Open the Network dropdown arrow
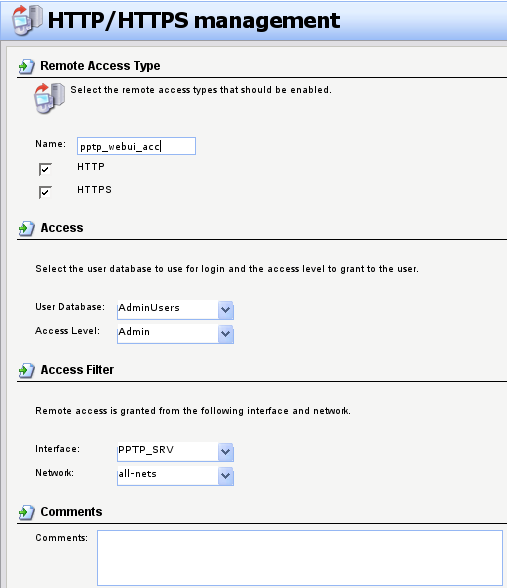 [225, 476]
